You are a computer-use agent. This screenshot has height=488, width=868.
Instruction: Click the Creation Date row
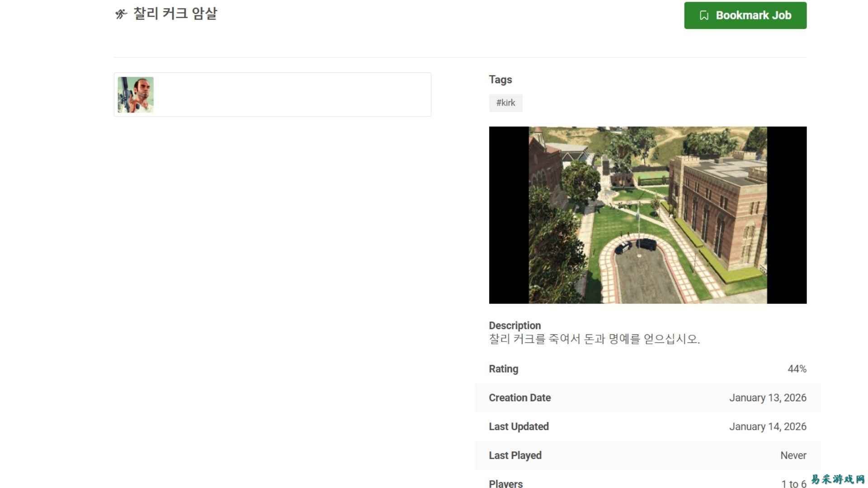pos(646,398)
